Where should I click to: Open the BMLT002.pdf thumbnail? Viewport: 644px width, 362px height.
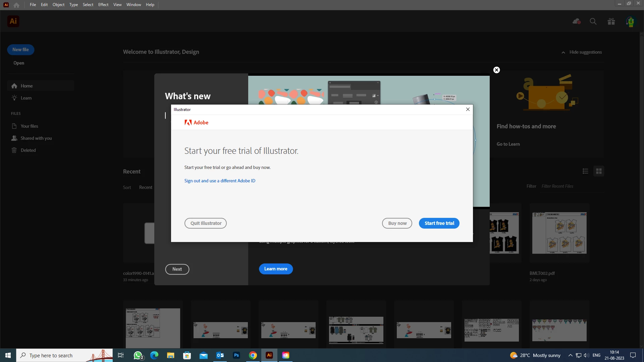pos(559,233)
